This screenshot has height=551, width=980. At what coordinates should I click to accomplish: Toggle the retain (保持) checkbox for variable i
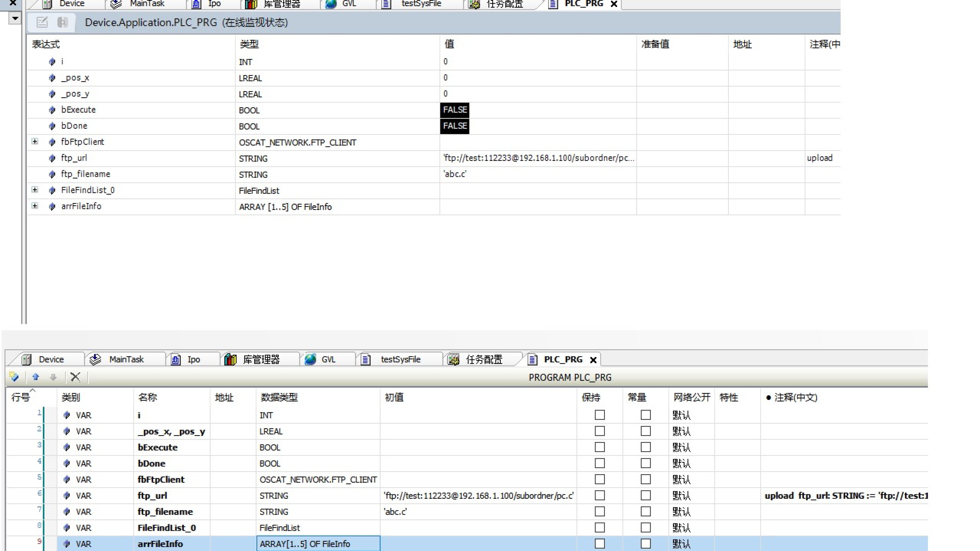click(600, 415)
